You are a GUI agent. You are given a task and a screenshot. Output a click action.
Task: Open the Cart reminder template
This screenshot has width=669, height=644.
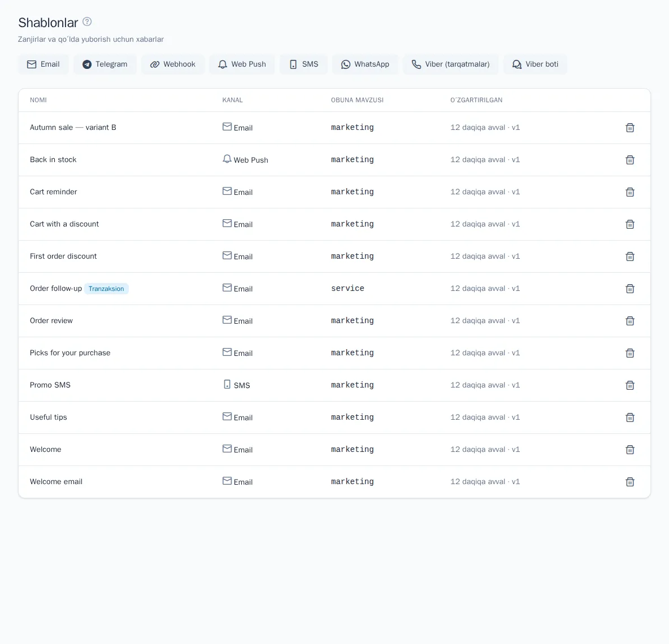pos(53,192)
